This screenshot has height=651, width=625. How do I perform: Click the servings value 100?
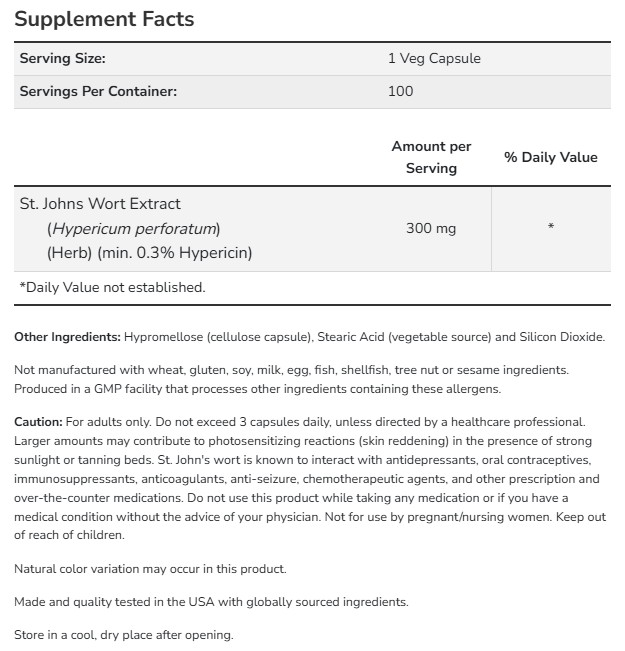(x=400, y=91)
